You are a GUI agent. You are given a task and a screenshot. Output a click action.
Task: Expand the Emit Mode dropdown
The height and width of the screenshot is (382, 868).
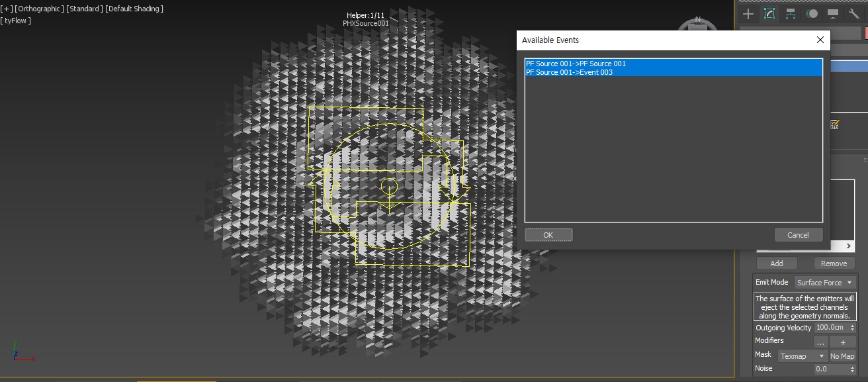click(824, 283)
